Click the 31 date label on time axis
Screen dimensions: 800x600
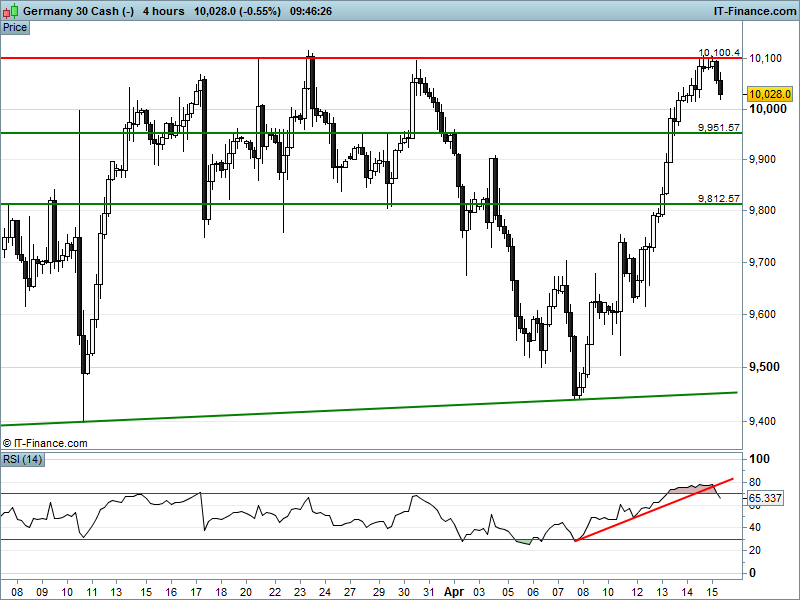pyautogui.click(x=429, y=592)
